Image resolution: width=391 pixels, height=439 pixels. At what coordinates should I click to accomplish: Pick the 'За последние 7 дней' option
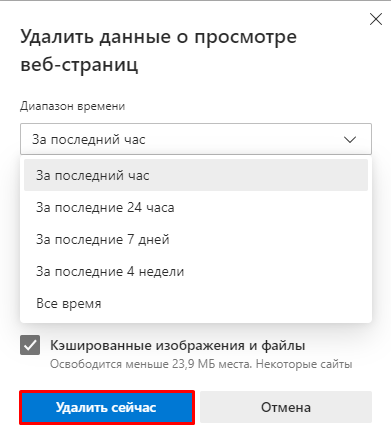196,239
